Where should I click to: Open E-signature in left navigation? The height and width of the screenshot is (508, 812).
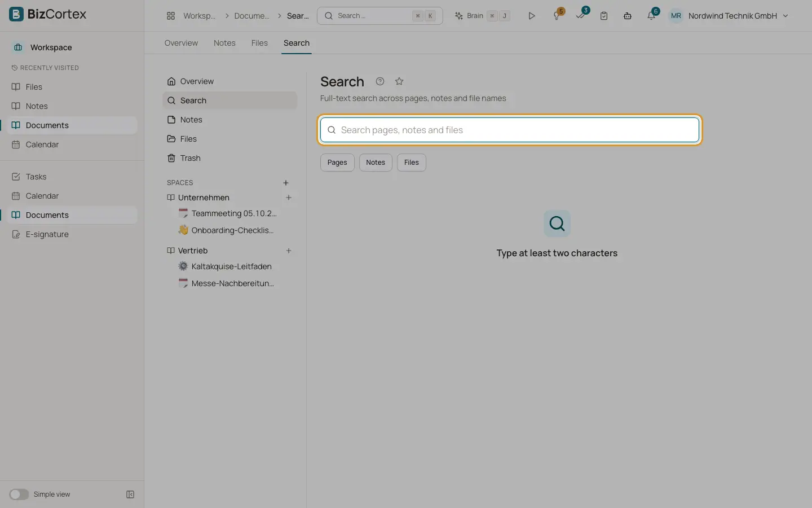pos(72,234)
